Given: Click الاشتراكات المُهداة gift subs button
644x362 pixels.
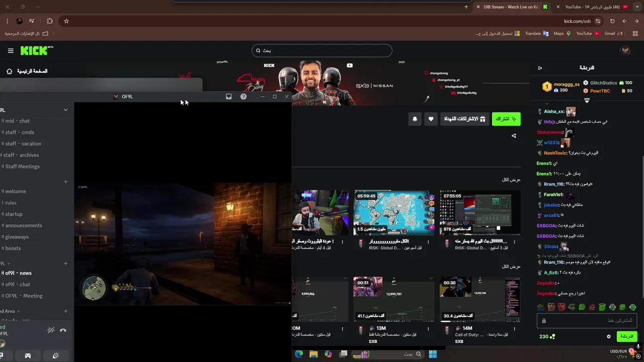Looking at the screenshot, I should click(x=465, y=119).
